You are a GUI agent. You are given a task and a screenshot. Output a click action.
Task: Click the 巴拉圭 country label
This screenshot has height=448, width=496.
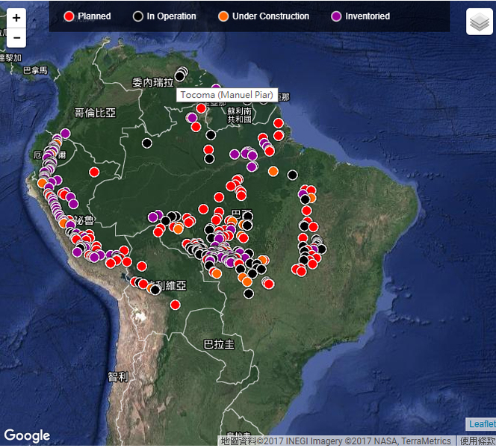point(219,344)
